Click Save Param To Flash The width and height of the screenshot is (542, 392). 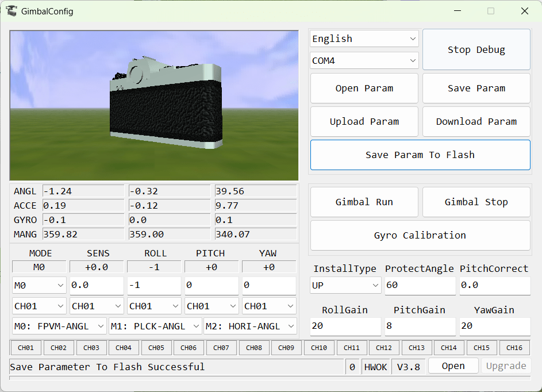pyautogui.click(x=420, y=155)
